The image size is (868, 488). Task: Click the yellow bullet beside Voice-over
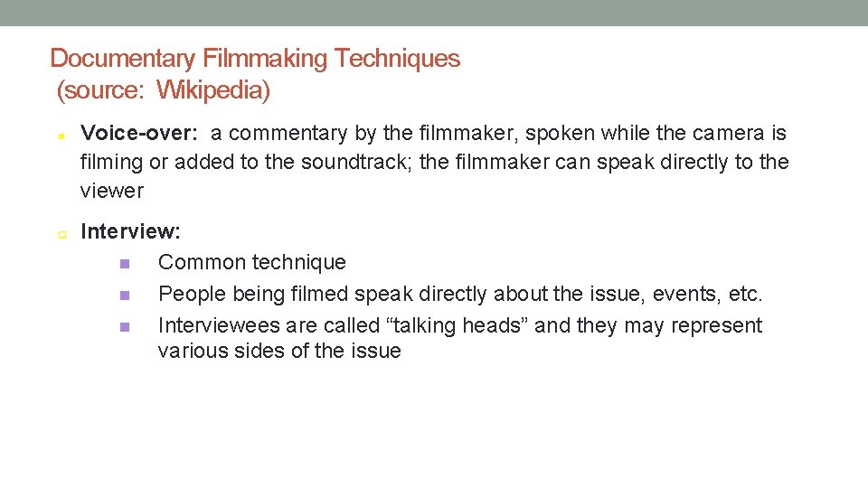point(61,136)
